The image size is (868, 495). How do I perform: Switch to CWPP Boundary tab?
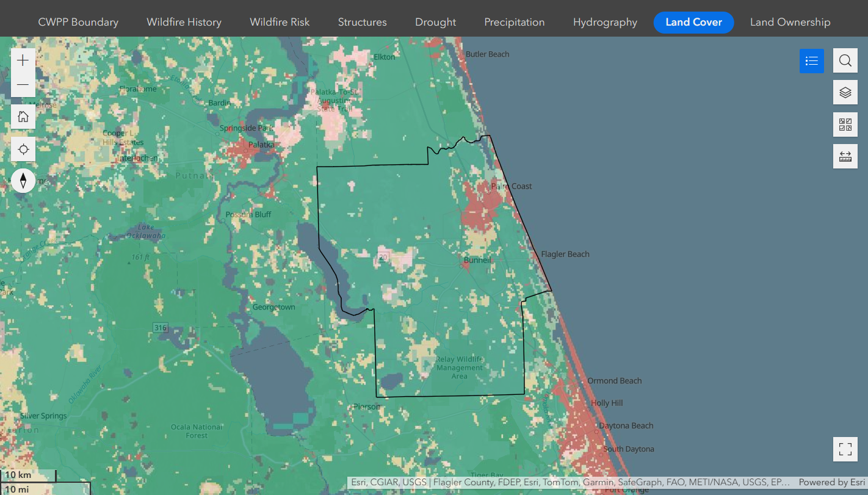click(78, 22)
